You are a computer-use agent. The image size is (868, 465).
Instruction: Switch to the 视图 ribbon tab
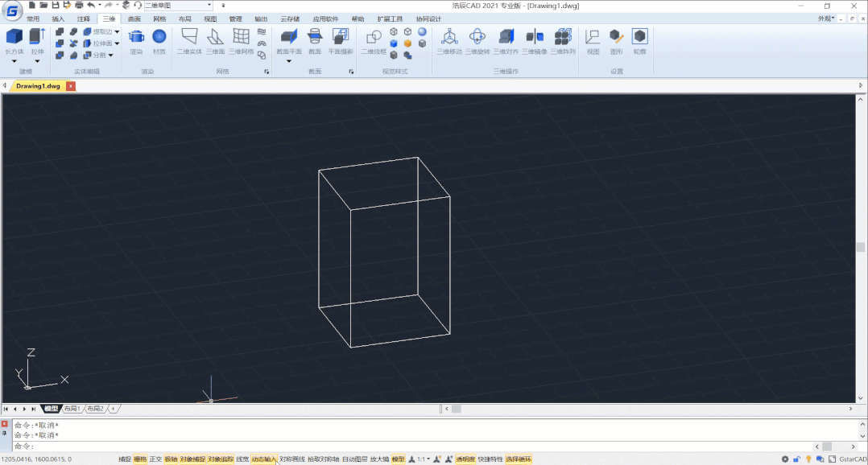(210, 19)
